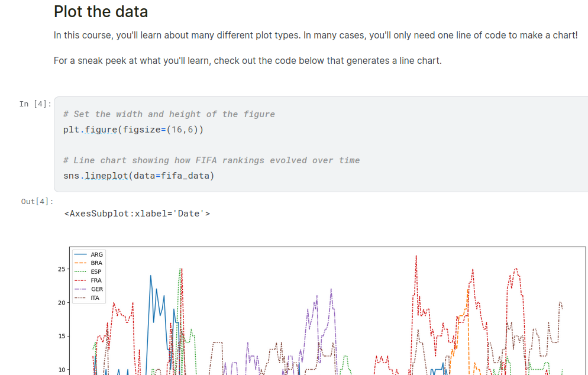Select the ESP legend entry
Viewport: 588px width, 375px height.
coord(96,271)
